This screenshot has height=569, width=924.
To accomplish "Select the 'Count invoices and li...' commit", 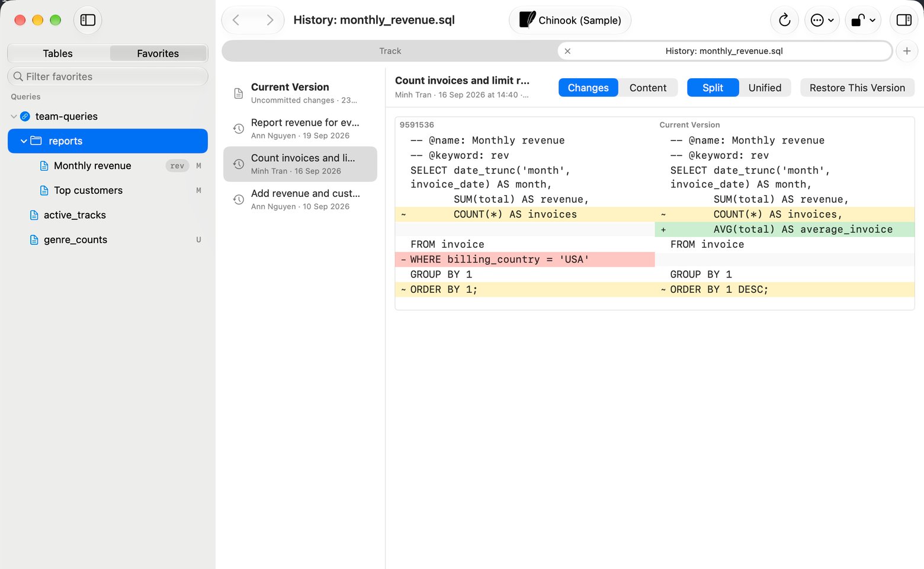I will tap(300, 164).
